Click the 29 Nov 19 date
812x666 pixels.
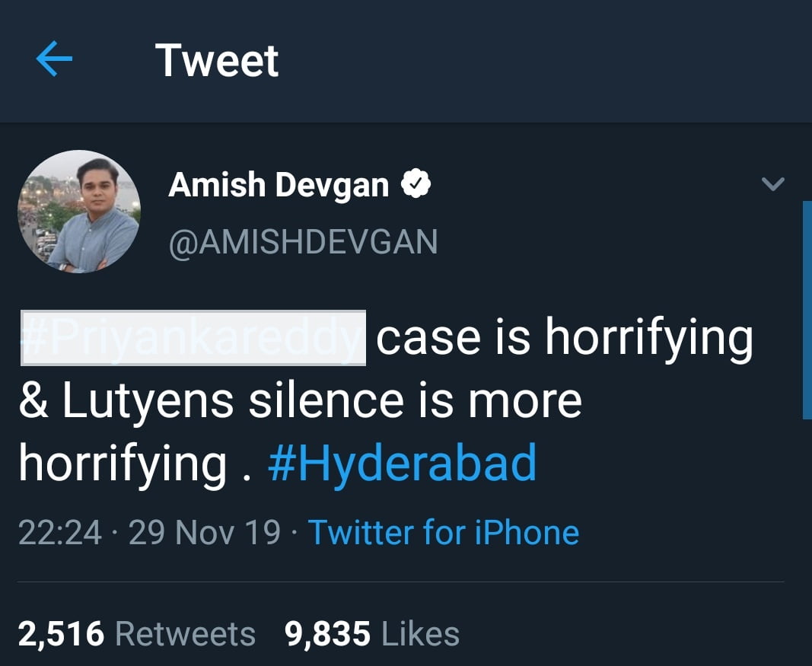(205, 532)
